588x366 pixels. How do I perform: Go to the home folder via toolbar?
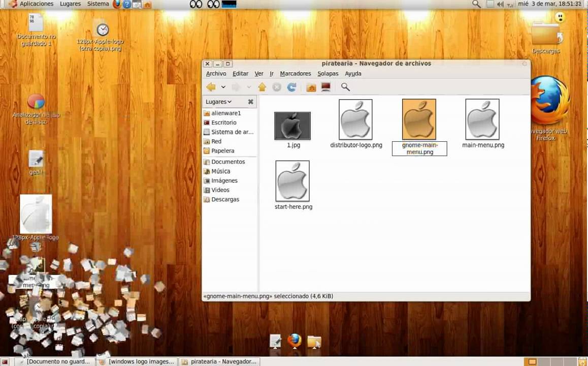[311, 87]
